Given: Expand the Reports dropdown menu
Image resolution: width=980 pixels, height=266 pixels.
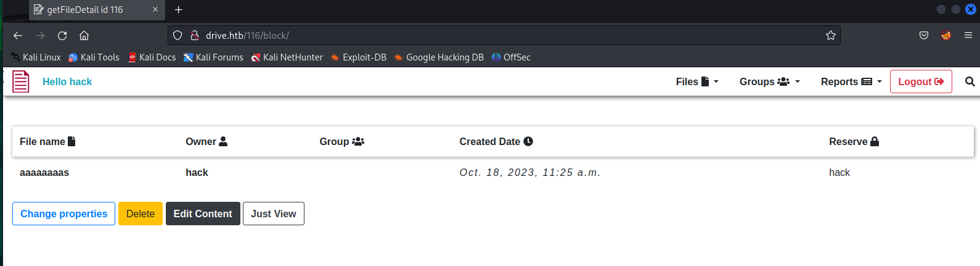Looking at the screenshot, I should tap(851, 81).
